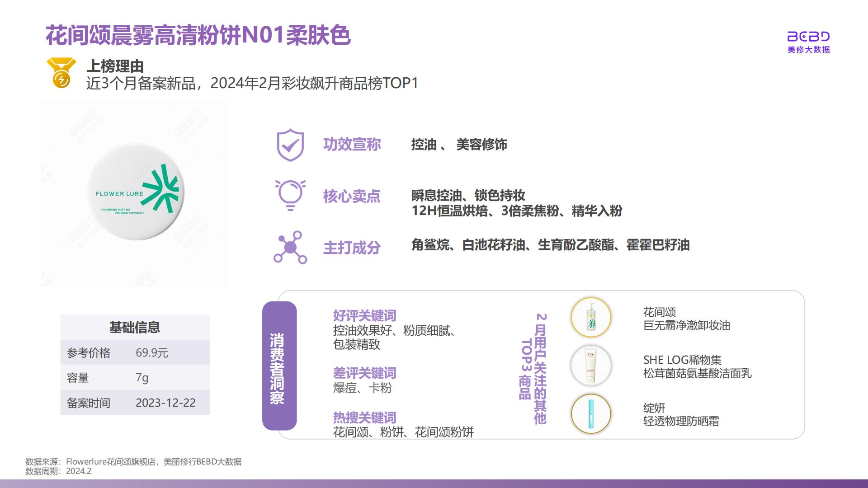Click the purple 消费者洞察 label block
This screenshot has height=488, width=868.
279,366
